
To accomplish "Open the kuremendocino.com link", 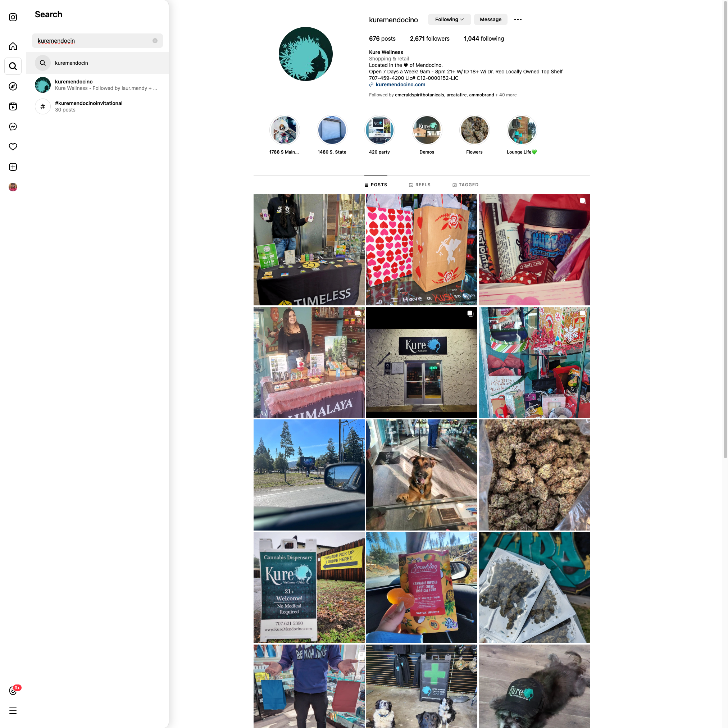I will point(400,85).
